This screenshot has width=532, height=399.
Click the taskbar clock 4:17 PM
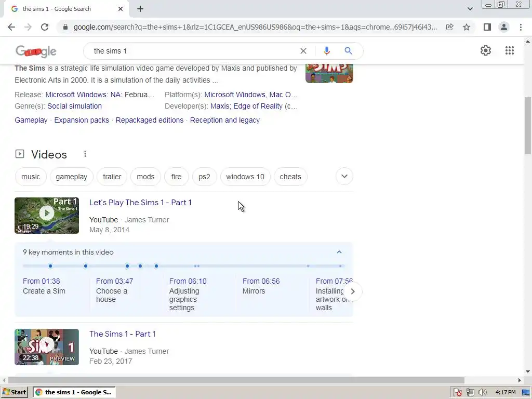click(506, 392)
